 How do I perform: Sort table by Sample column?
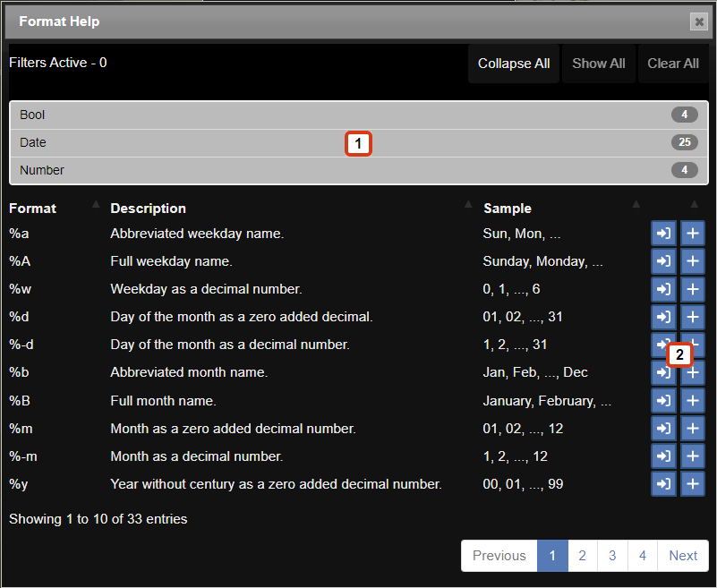(508, 208)
